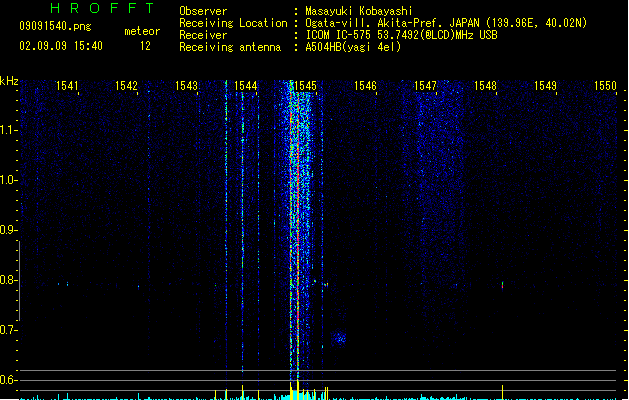629x400 pixels.
Task: Click the 1542 time marker
Action: pyautogui.click(x=126, y=86)
